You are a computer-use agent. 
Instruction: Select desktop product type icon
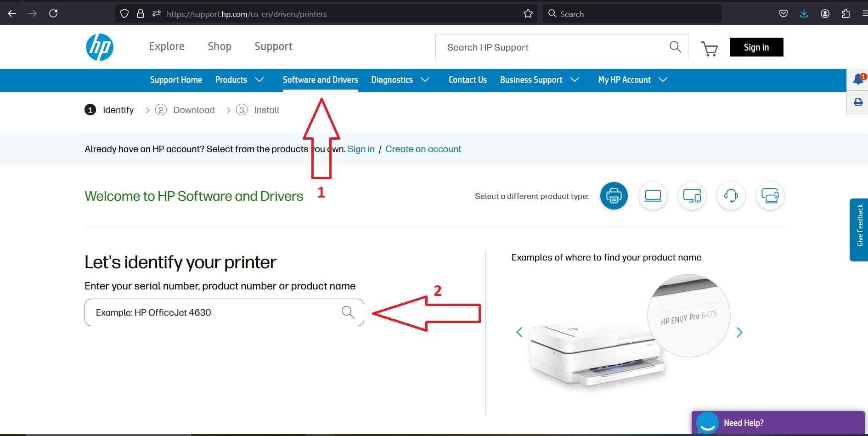692,196
